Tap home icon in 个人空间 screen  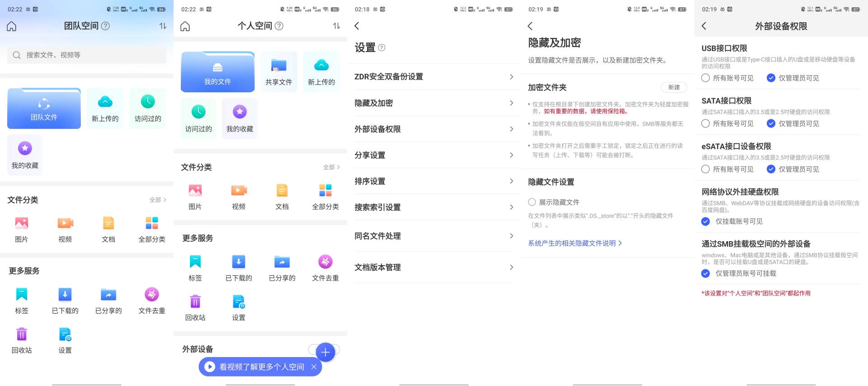185,26
